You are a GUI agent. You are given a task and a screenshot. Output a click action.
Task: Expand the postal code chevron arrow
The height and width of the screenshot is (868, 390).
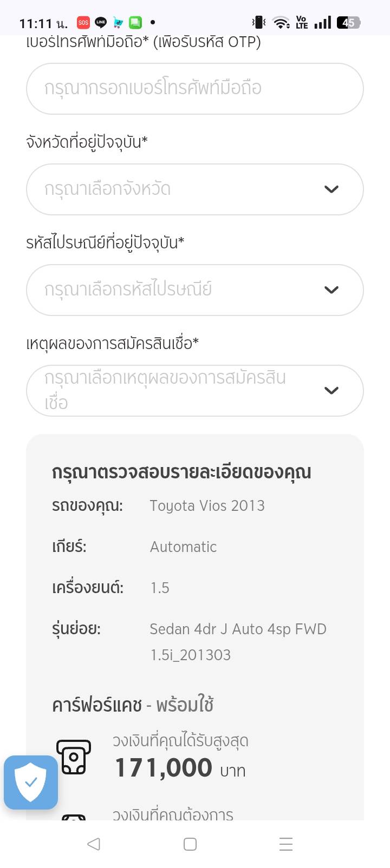(331, 290)
